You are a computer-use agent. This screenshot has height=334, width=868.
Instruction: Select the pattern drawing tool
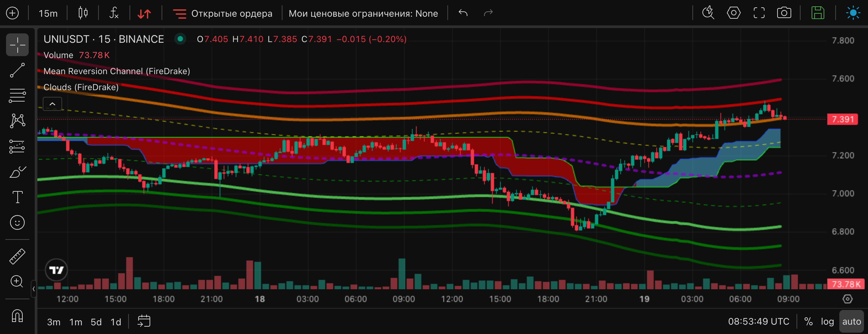(17, 121)
